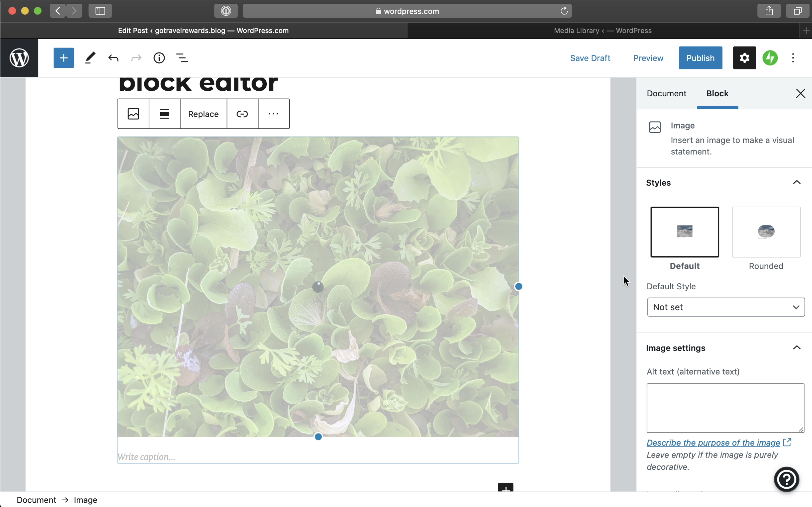
Task: Select the Default image style
Action: (684, 232)
